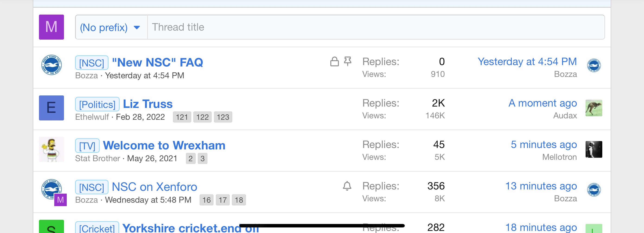Click the lock icon on New NSC FAQ

pos(334,61)
